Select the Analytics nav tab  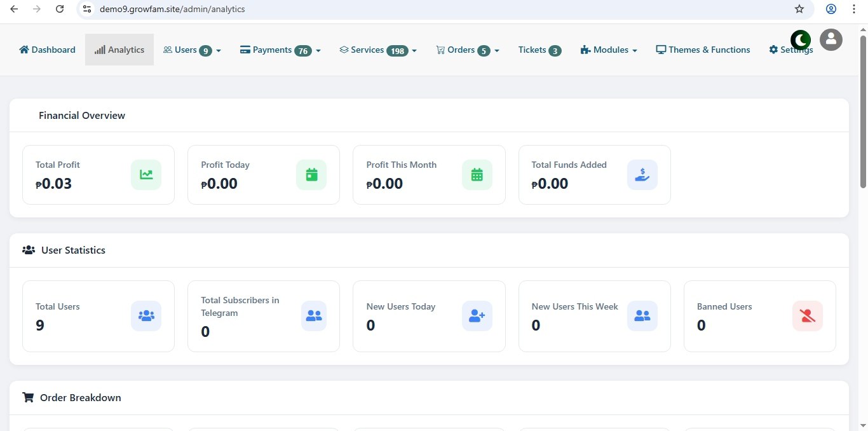[119, 50]
